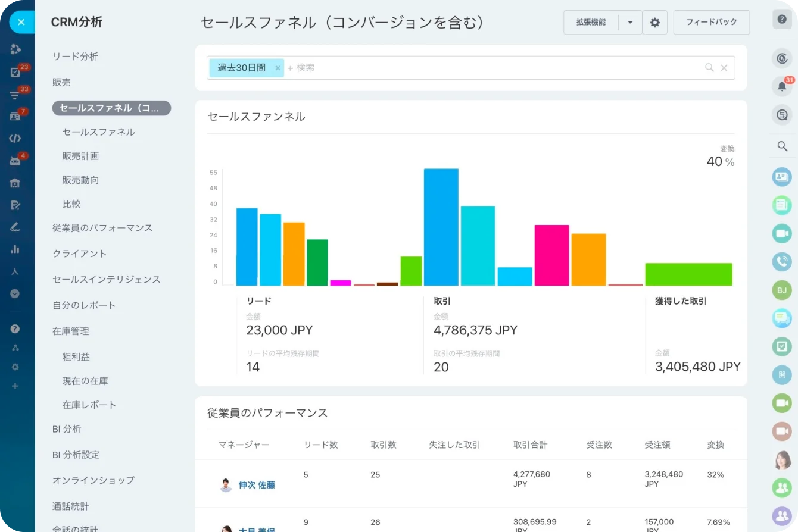Remove the 過去30日間 filter chip
Image resolution: width=798 pixels, height=532 pixels.
tap(278, 68)
